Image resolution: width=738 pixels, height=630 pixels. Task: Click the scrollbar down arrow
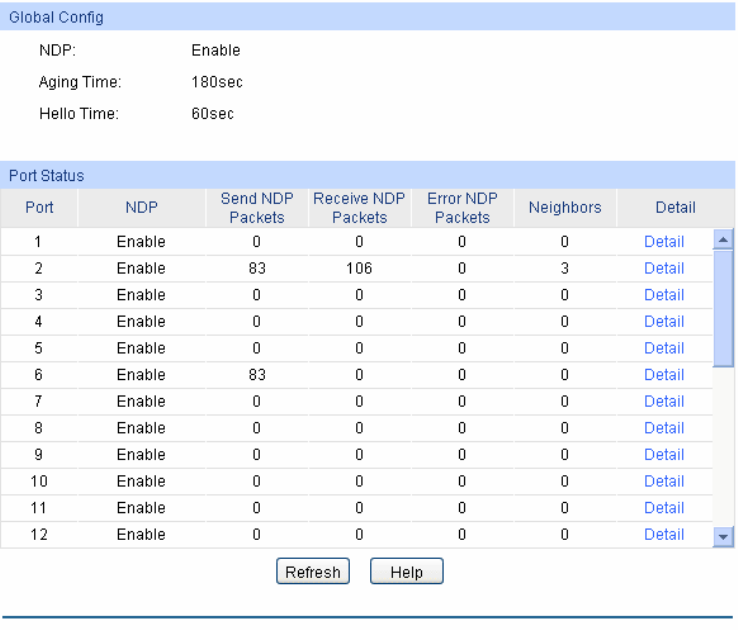724,537
